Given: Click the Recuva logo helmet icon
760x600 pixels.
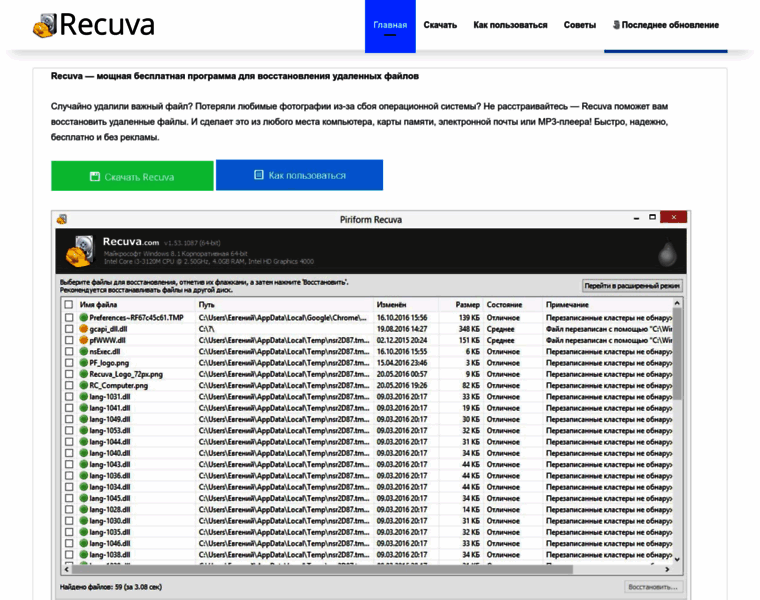Looking at the screenshot, I should tap(45, 25).
